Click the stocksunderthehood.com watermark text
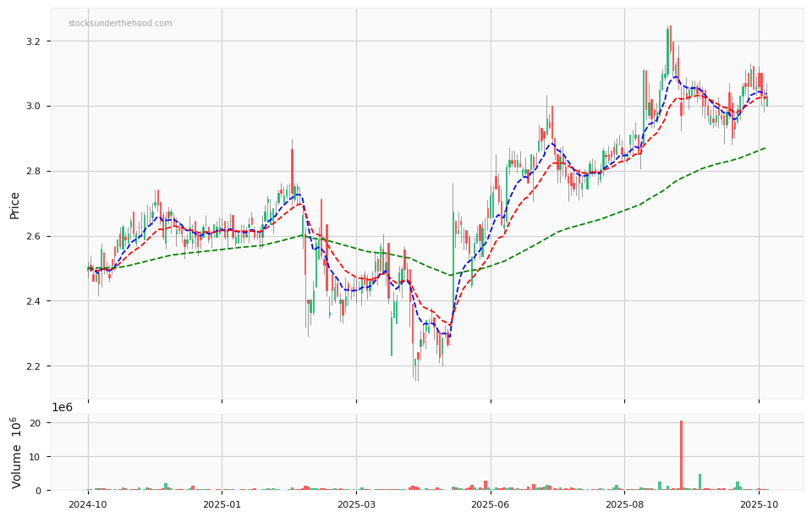 pyautogui.click(x=120, y=24)
